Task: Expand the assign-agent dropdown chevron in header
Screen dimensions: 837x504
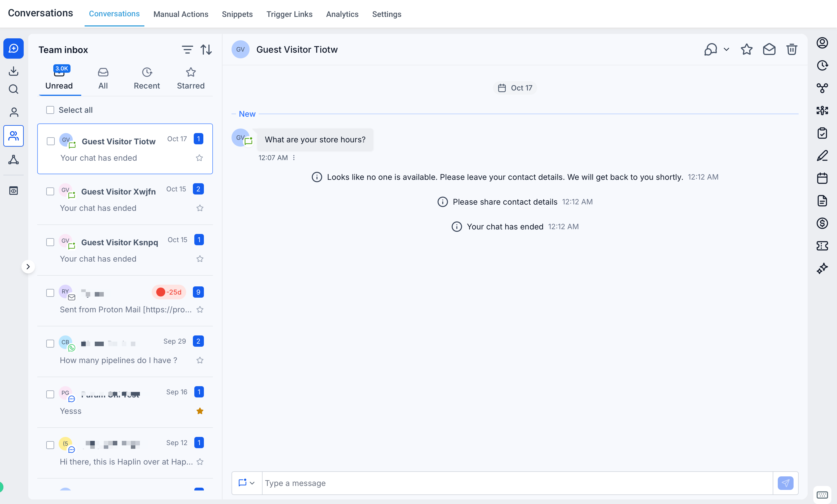Action: click(x=726, y=50)
